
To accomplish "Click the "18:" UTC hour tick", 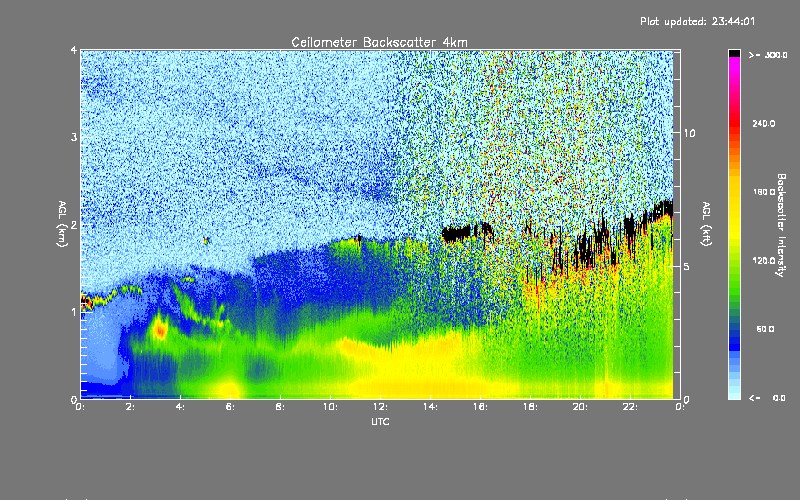I will tap(530, 407).
